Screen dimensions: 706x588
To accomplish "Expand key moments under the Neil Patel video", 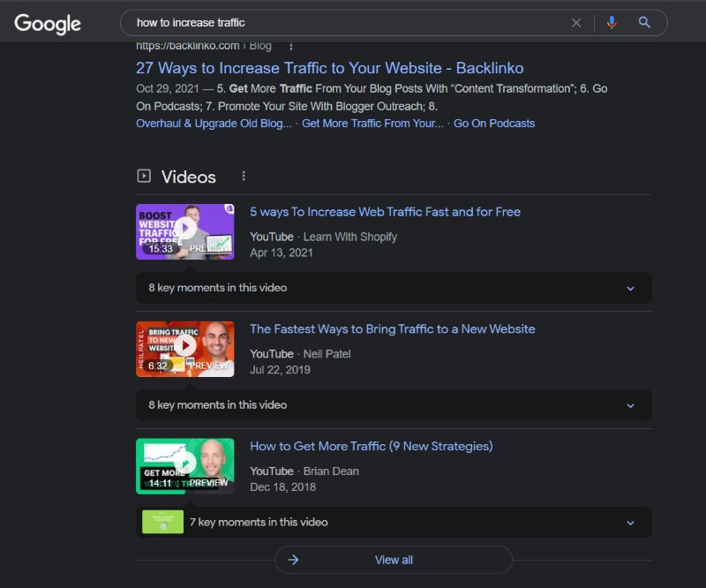I will [x=630, y=405].
